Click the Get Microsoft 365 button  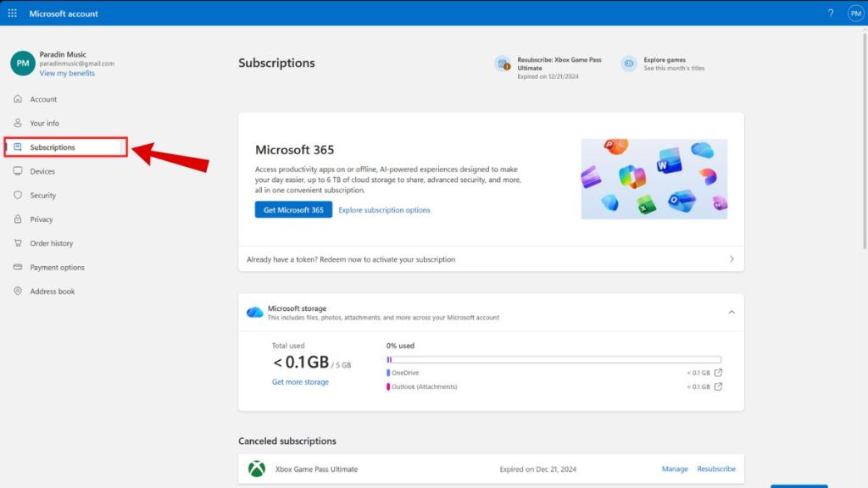pyautogui.click(x=293, y=210)
